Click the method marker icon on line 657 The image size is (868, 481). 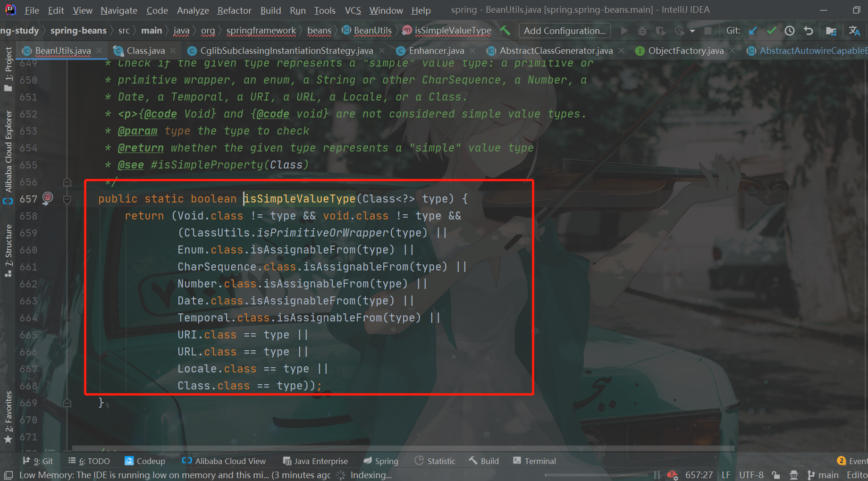coord(48,198)
